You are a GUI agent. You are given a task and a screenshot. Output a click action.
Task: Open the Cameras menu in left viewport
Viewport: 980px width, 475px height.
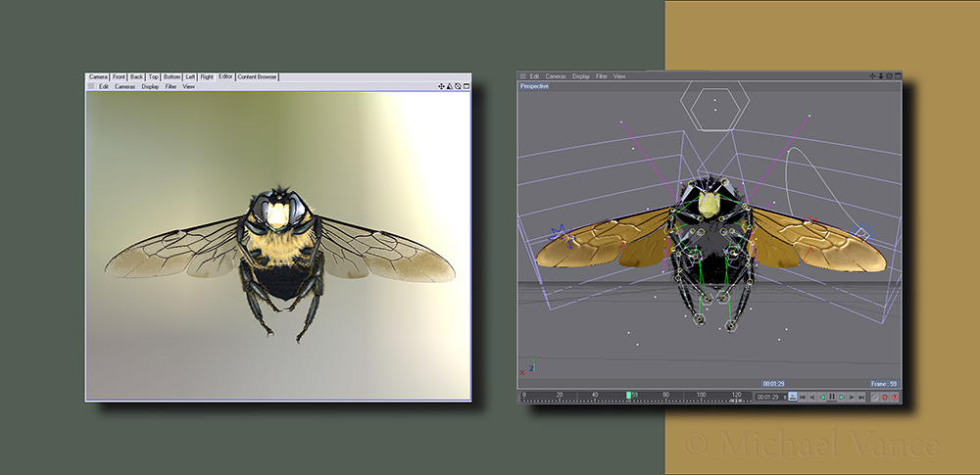point(124,86)
